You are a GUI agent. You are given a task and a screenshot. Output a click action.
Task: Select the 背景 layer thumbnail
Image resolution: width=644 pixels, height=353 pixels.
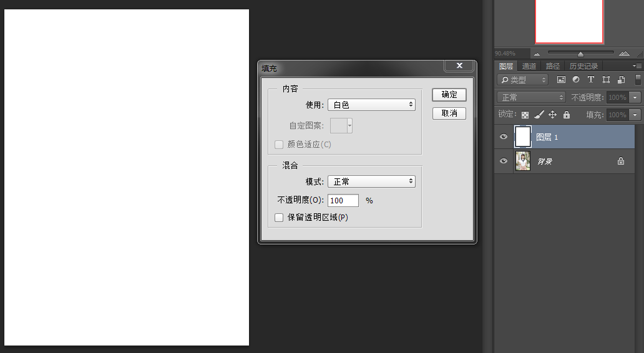[x=523, y=161]
